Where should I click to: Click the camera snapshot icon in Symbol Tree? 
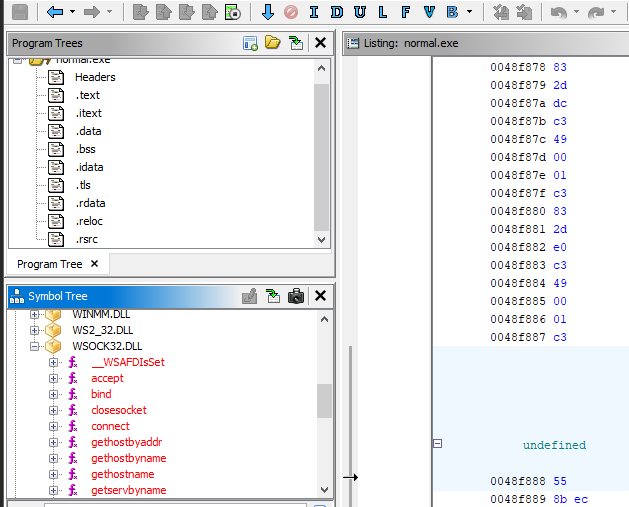pyautogui.click(x=296, y=296)
